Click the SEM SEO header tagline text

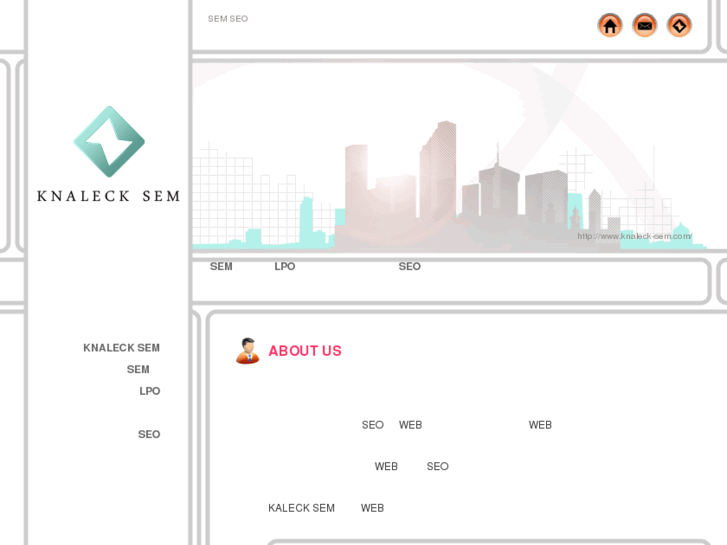click(228, 19)
